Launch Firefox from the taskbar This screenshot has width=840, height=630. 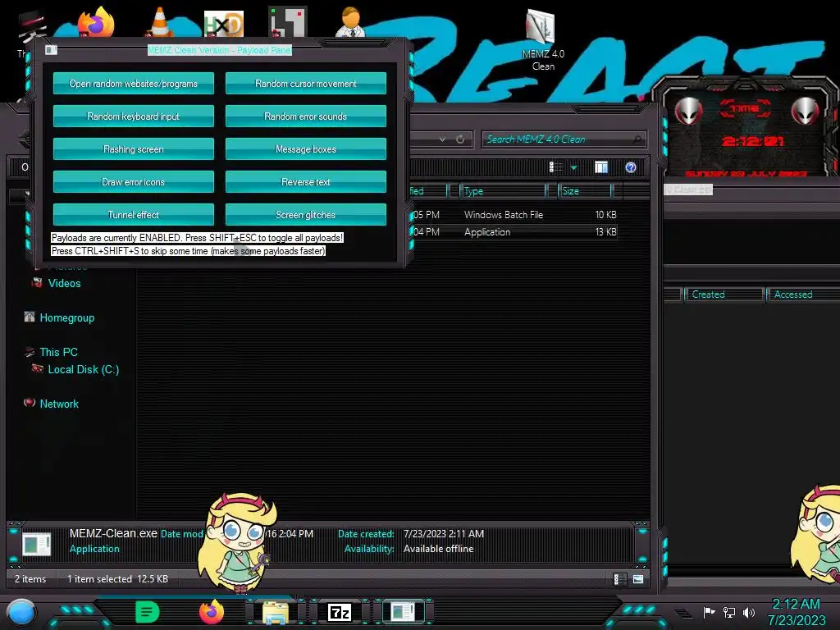click(x=212, y=612)
